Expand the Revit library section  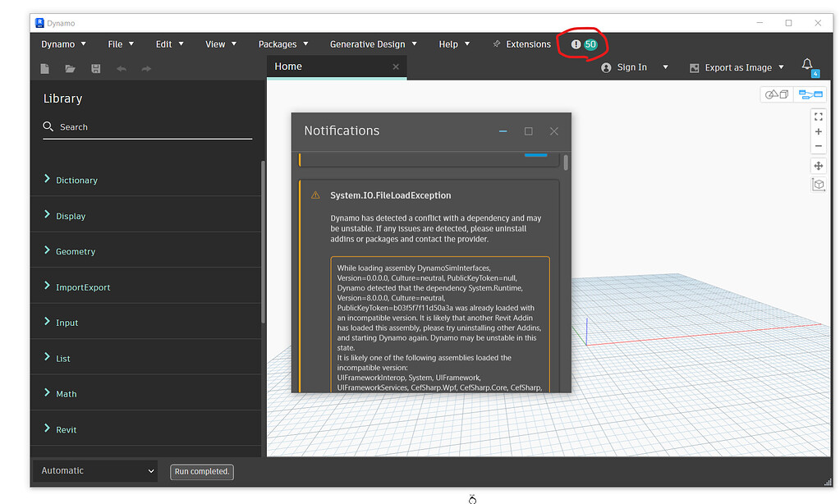coord(67,429)
